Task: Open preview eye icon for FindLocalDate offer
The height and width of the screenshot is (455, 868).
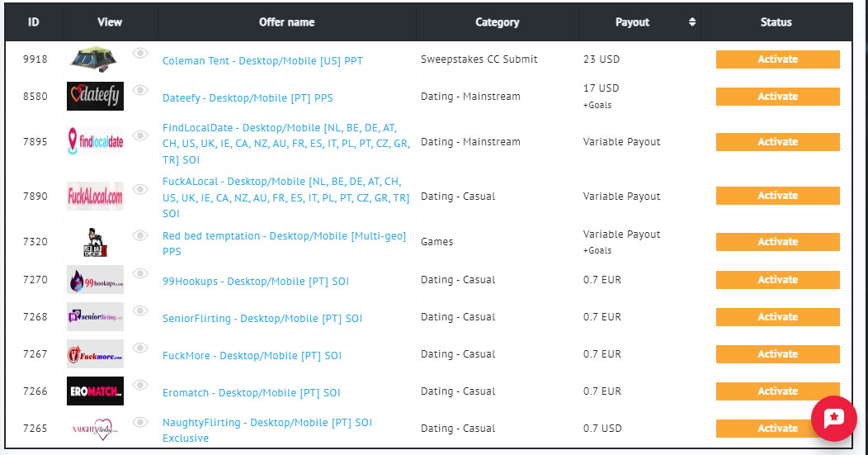Action: click(140, 135)
